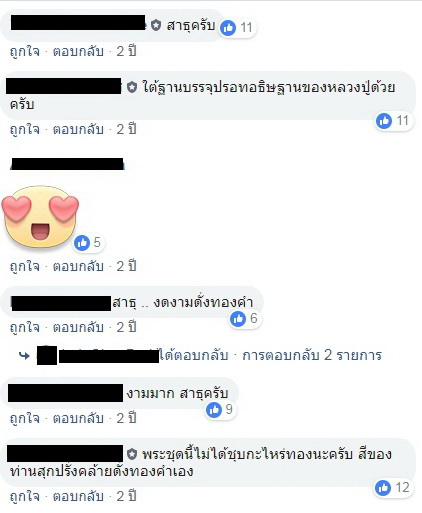The image size is (422, 513).
Task: Click 2 ปี timestamp under emoji comment
Action: click(126, 266)
